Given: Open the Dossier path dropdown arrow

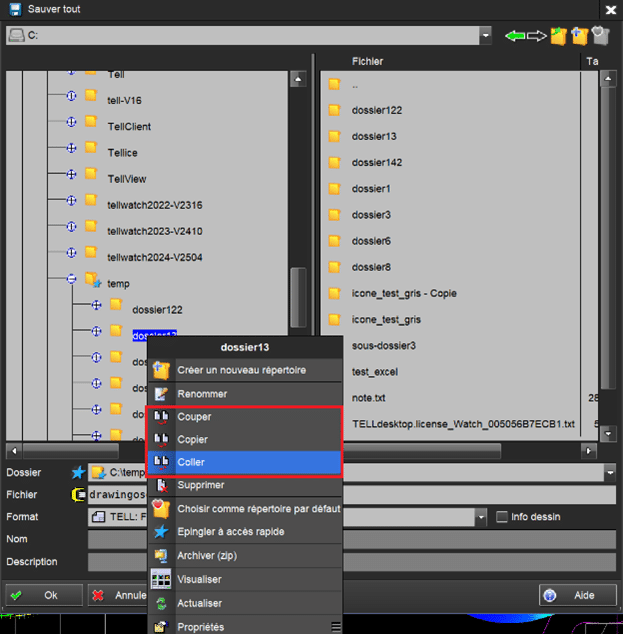Looking at the screenshot, I should (609, 472).
